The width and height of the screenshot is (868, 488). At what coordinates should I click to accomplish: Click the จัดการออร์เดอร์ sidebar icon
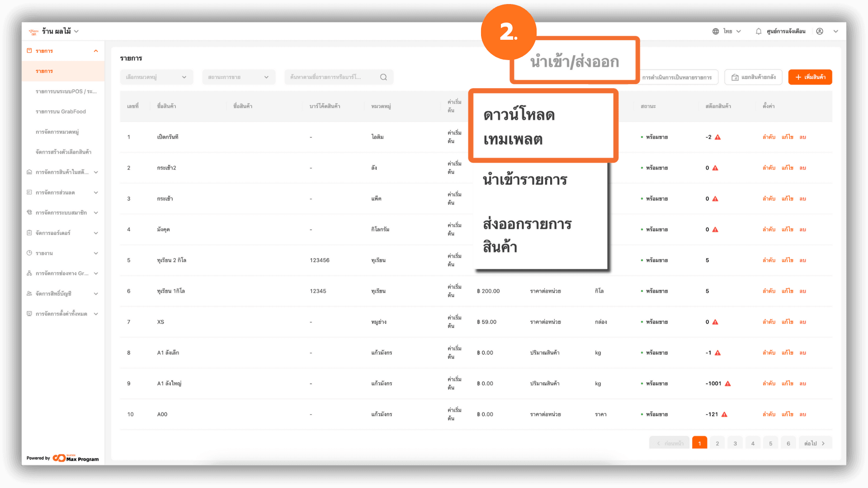(x=29, y=233)
